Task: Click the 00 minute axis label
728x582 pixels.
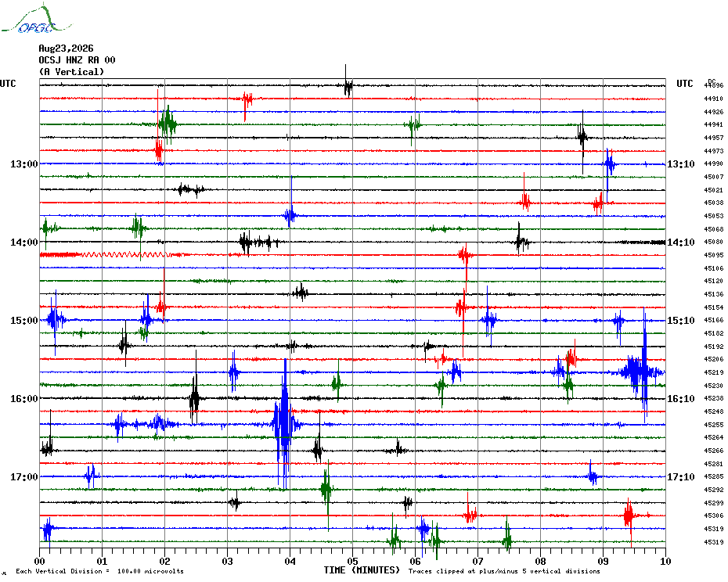Action: click(x=40, y=562)
